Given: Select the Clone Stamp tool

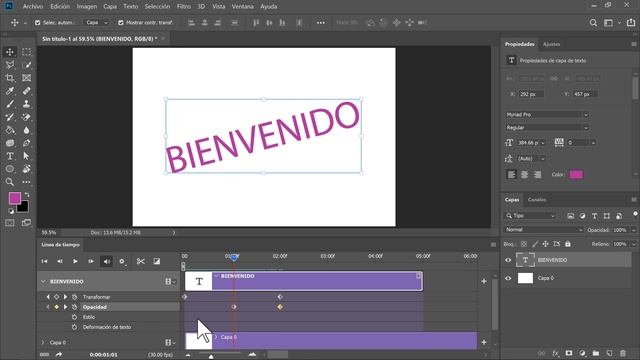Looking at the screenshot, I should 27,104.
